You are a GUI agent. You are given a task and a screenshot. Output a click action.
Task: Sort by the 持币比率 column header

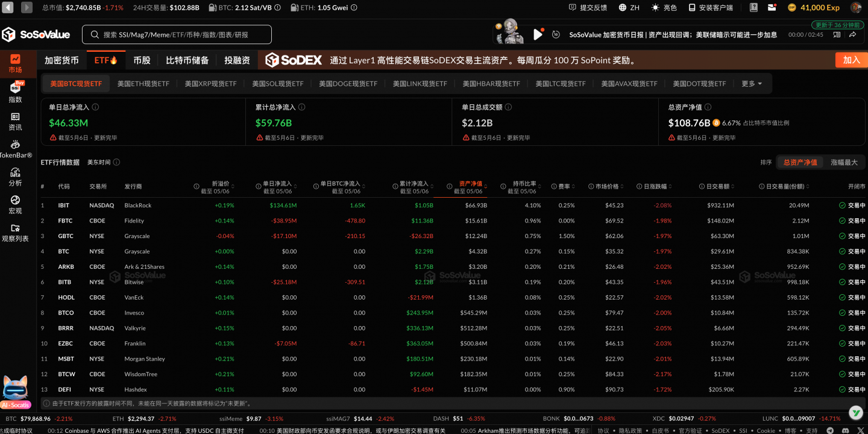click(524, 187)
